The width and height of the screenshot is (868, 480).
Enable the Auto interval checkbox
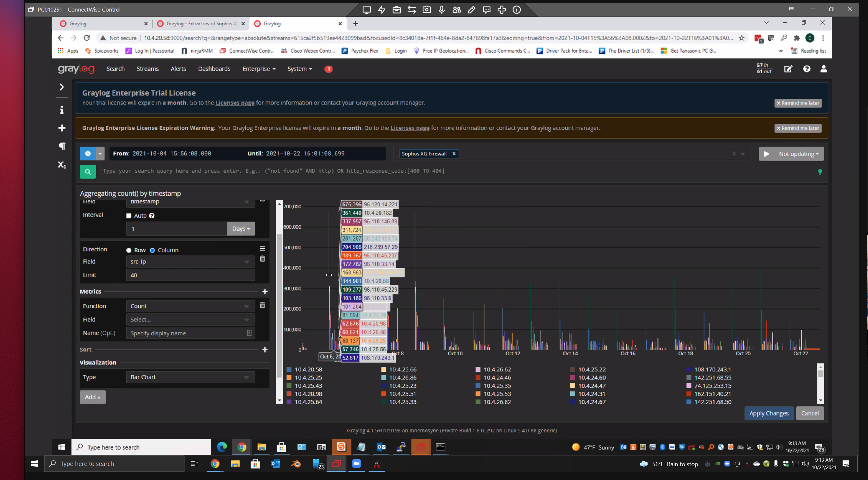(x=128, y=216)
